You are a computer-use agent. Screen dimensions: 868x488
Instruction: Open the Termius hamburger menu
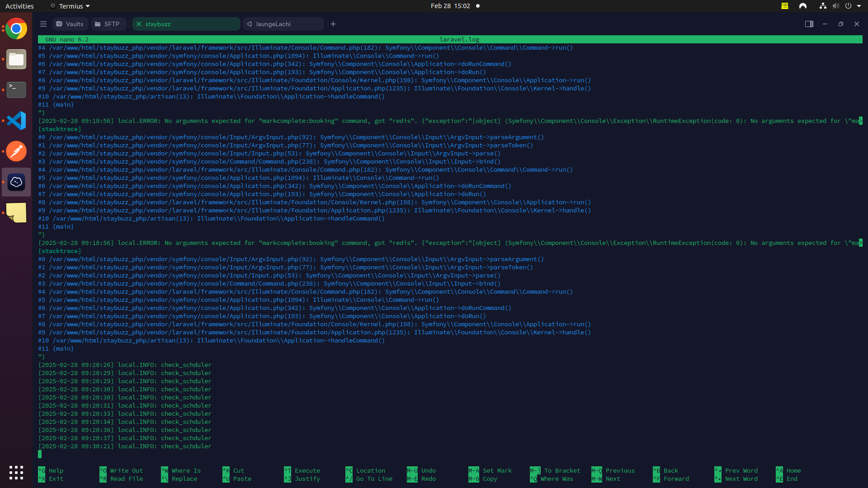click(x=43, y=24)
